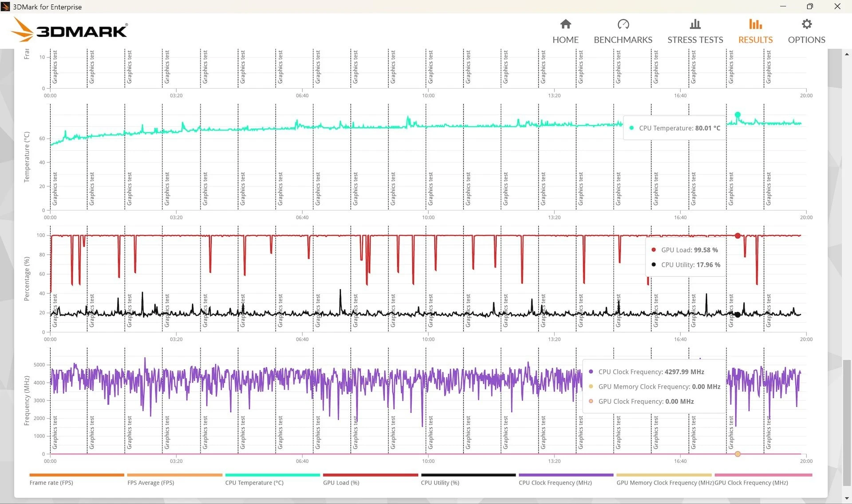This screenshot has width=852, height=504.
Task: Click the purple CPU Clock Frequency color bar
Action: (x=566, y=475)
